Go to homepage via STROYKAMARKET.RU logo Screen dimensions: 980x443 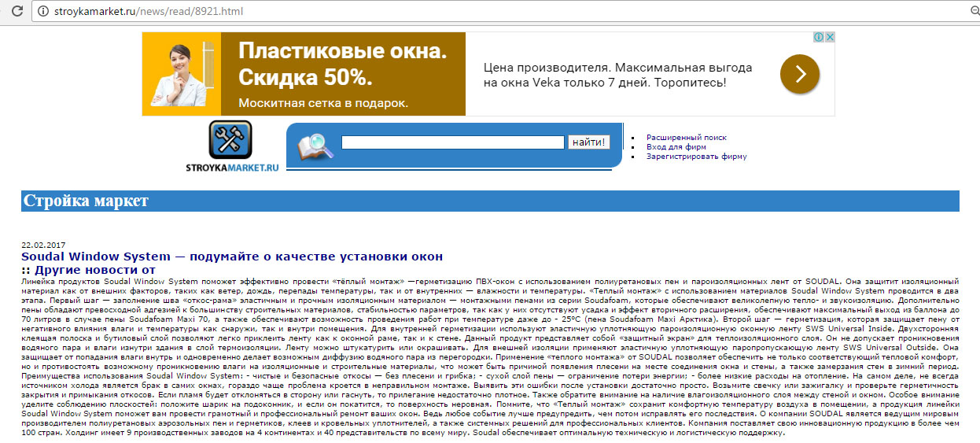(231, 146)
